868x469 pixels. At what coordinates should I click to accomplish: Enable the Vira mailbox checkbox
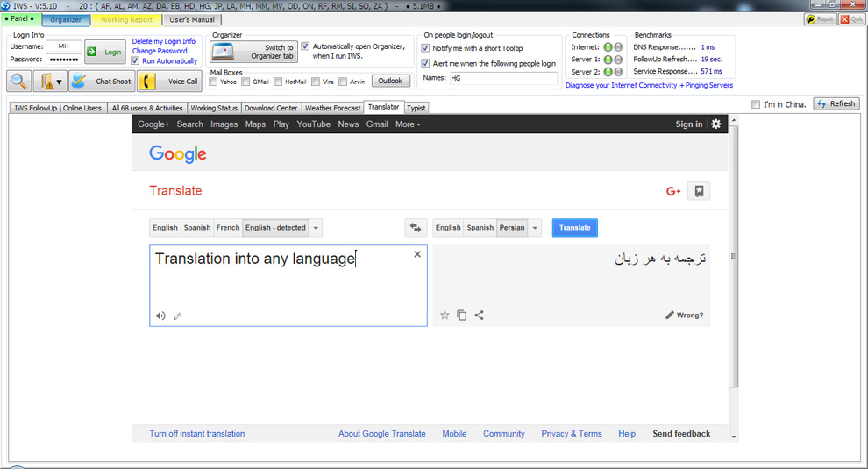click(316, 82)
